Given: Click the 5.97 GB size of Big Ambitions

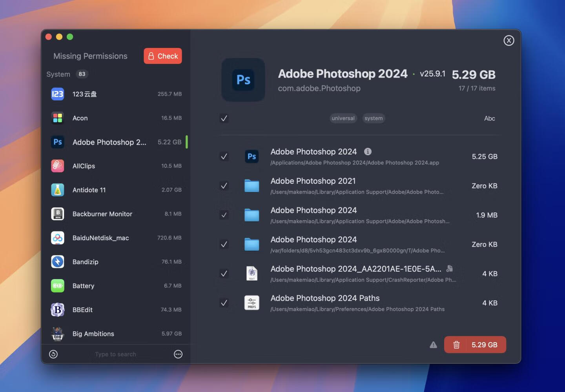Looking at the screenshot, I should tap(171, 334).
